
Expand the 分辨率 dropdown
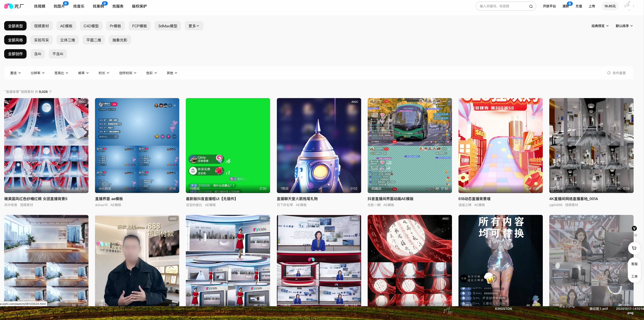click(37, 73)
